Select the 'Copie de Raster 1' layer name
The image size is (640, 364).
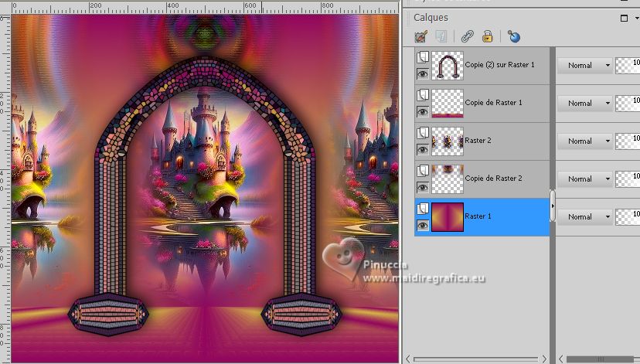tap(493, 103)
